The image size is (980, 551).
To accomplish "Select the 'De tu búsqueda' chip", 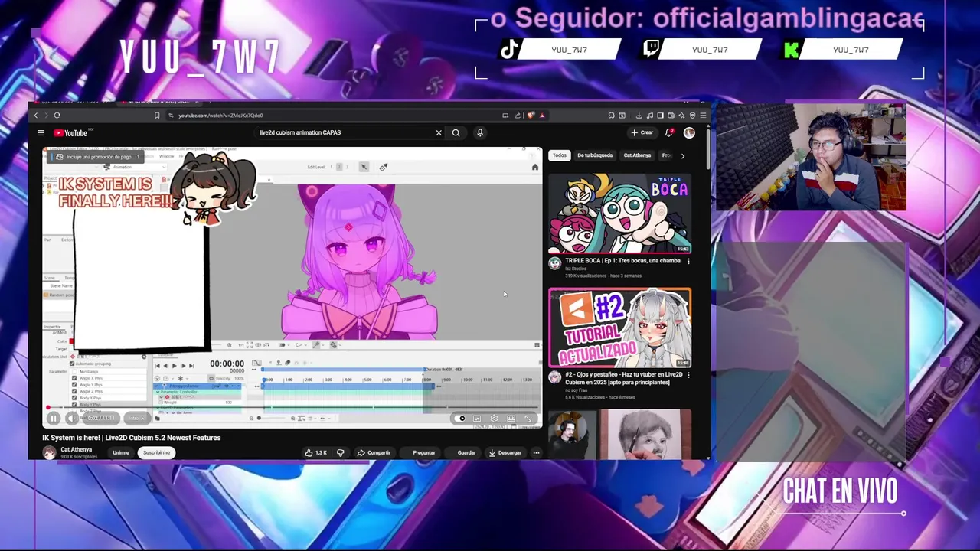I will 595,155.
